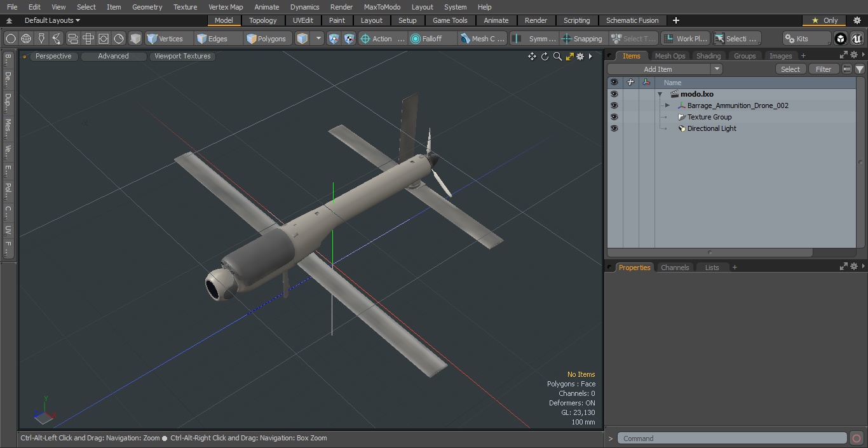Enable Falloff toggle
Viewport: 868px width, 448px height.
433,39
